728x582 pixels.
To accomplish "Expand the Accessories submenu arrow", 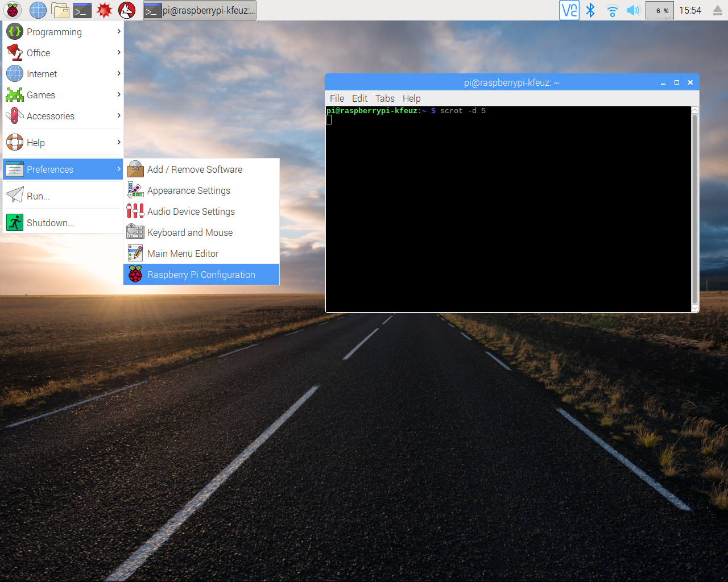I will point(118,115).
